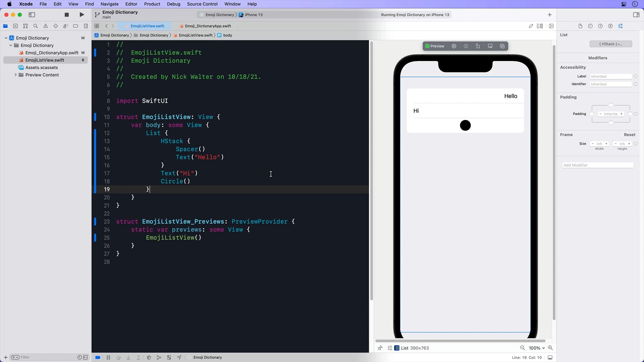The height and width of the screenshot is (362, 644).
Task: Click the Preview status button
Action: [x=435, y=46]
